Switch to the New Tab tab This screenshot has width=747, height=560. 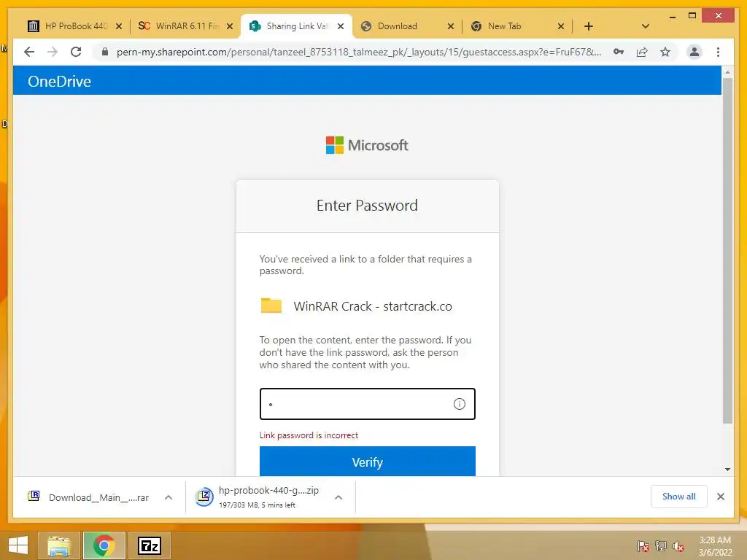click(x=517, y=26)
